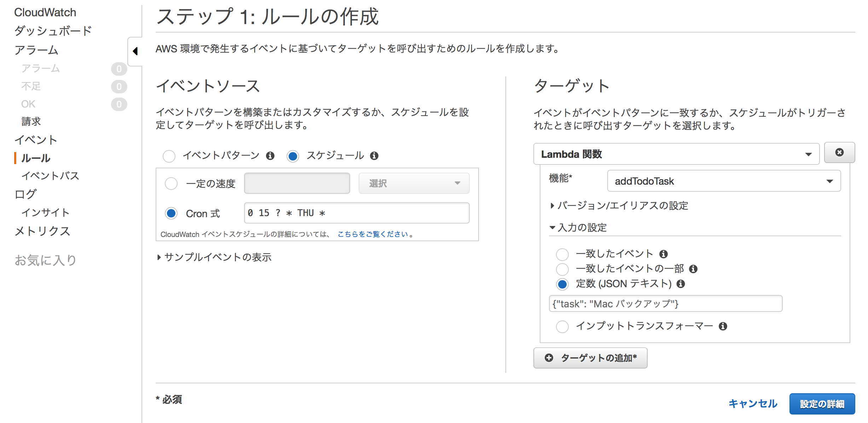Image resolution: width=868 pixels, height=423 pixels.
Task: Click info icon beside 定数 (JSON テキスト)
Action: pyautogui.click(x=681, y=284)
